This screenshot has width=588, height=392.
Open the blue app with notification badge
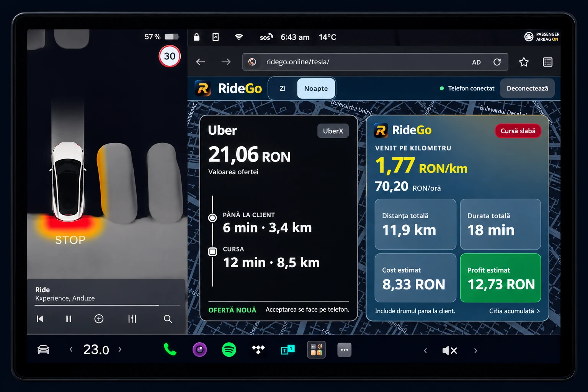287,350
